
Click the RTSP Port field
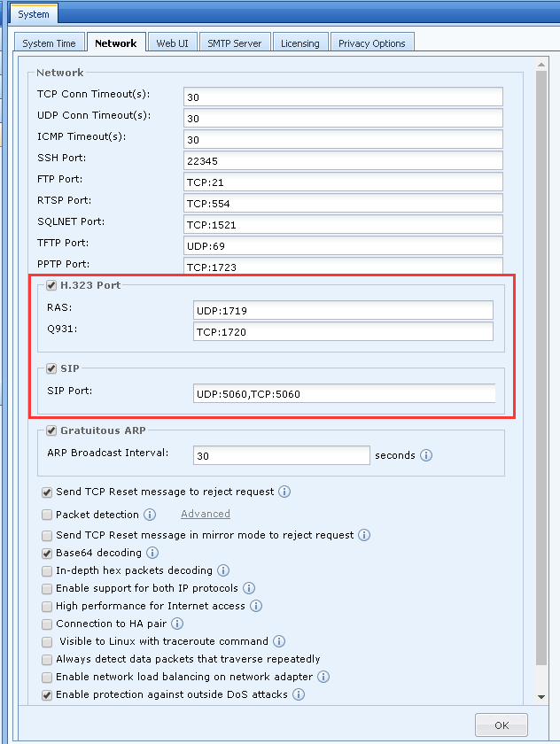(x=343, y=203)
